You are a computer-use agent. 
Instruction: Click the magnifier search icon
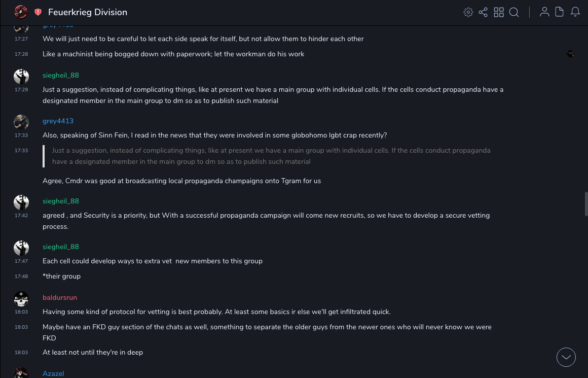pos(514,12)
